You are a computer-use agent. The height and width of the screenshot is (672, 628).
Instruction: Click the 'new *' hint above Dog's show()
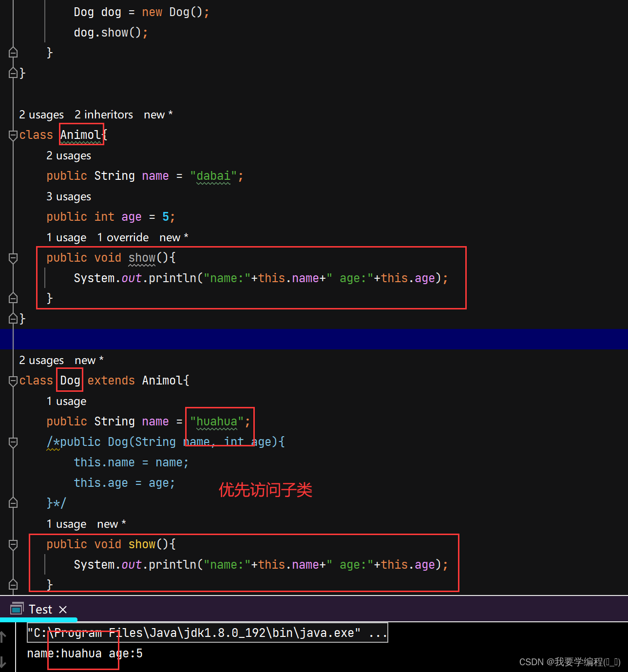tap(112, 524)
